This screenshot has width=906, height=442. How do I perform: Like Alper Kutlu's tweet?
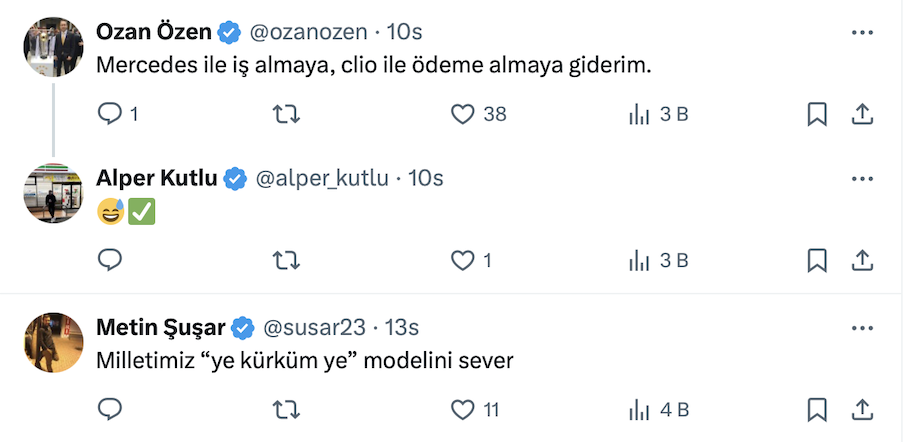[x=462, y=261]
